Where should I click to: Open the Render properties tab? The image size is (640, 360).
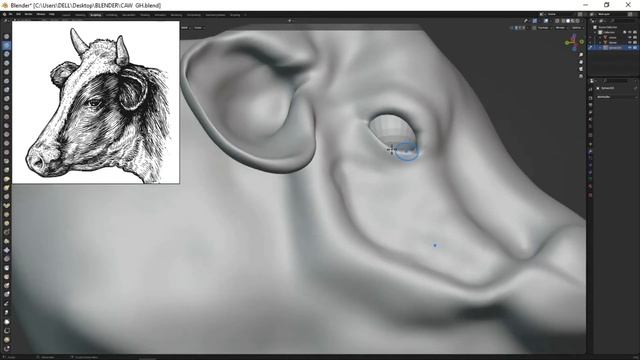coord(591,98)
